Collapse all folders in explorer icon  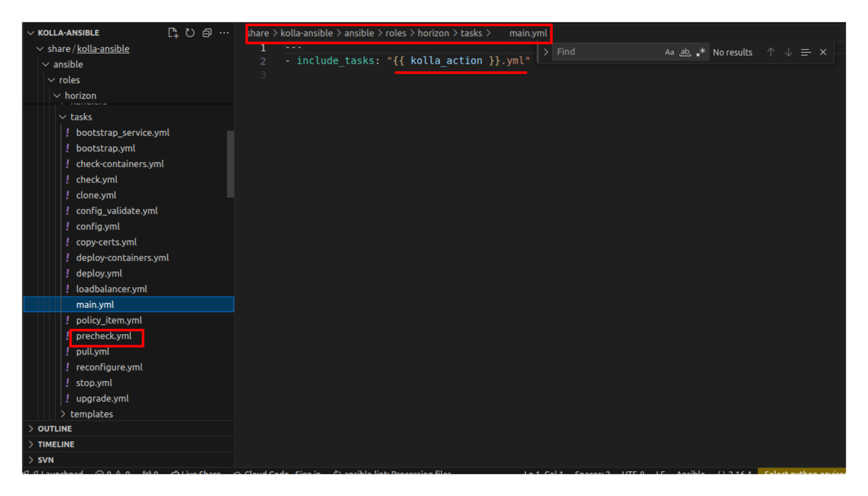[207, 33]
